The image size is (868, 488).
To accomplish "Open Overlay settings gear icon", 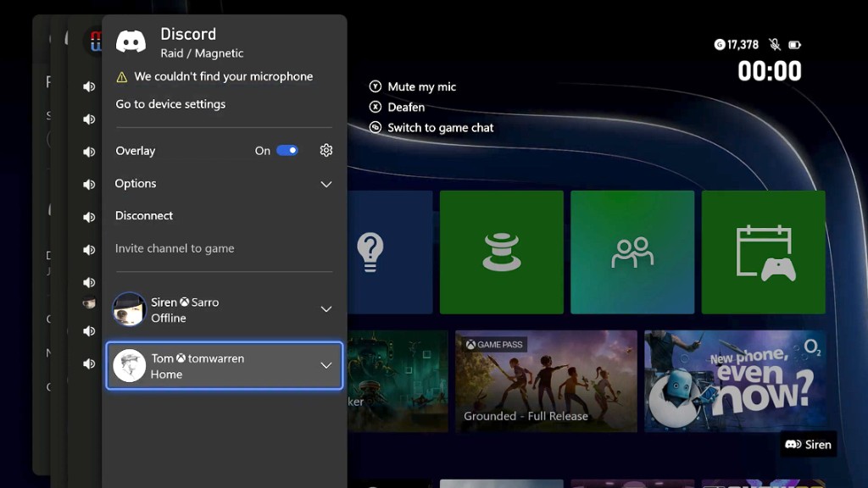I will tap(326, 151).
